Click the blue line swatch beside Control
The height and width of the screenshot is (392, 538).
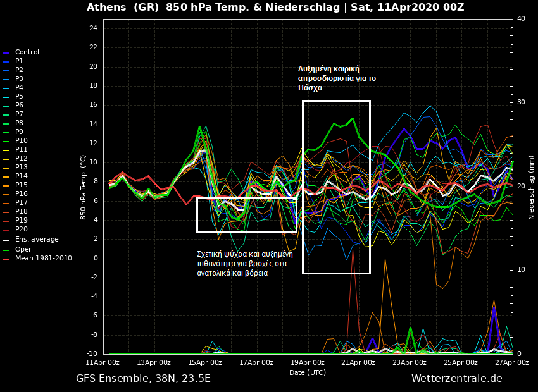click(6, 52)
